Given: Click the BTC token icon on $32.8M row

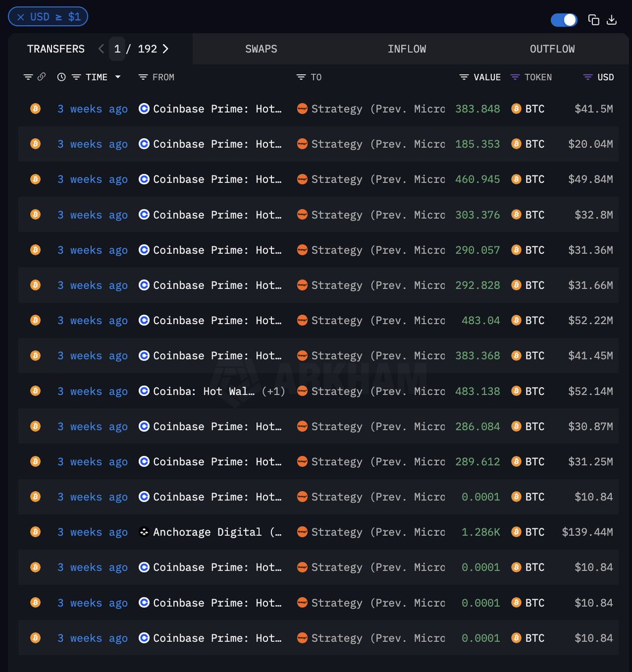Looking at the screenshot, I should [516, 214].
